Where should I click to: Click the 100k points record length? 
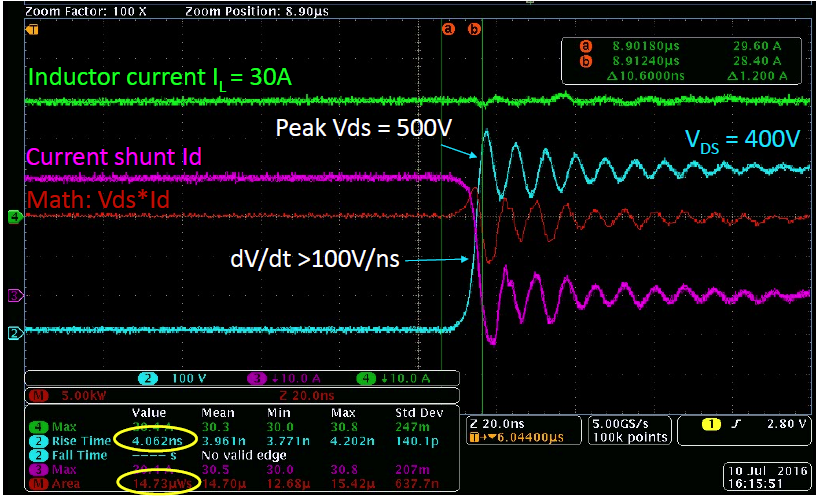pos(630,437)
